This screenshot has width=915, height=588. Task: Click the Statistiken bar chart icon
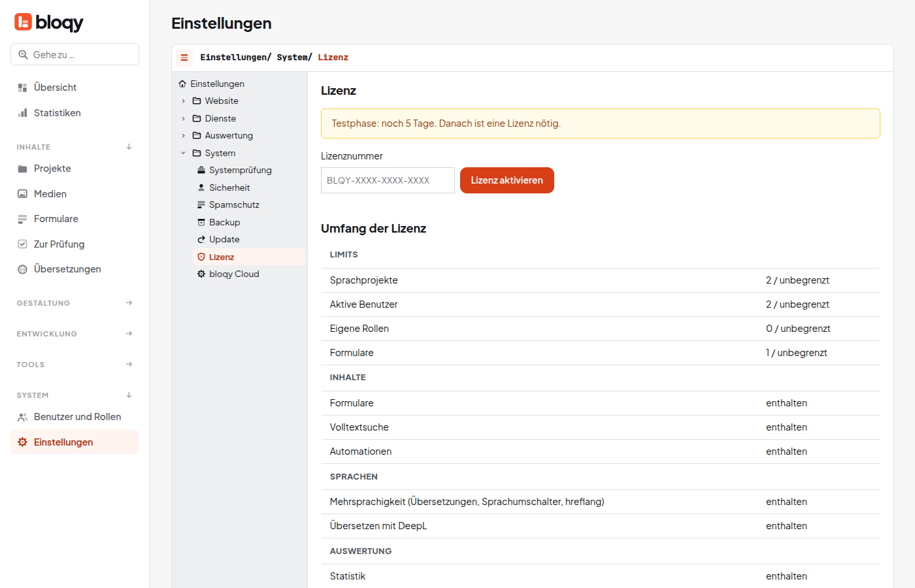click(22, 113)
